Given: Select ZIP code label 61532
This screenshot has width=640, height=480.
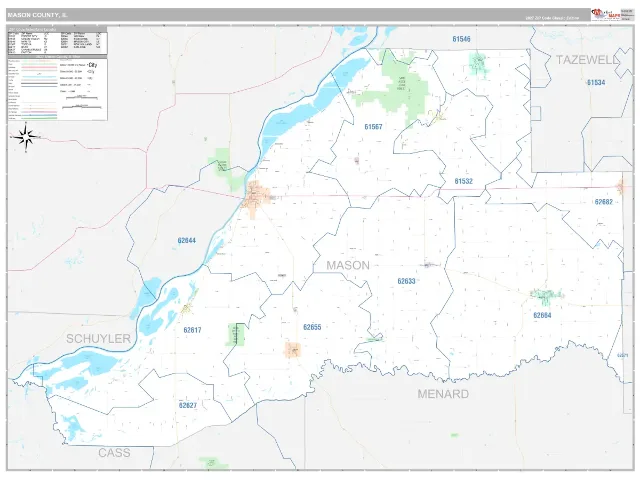Looking at the screenshot, I should click(x=463, y=181).
